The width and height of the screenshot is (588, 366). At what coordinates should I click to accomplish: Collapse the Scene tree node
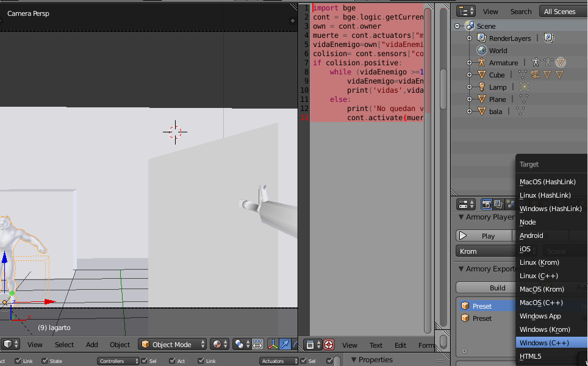click(457, 26)
